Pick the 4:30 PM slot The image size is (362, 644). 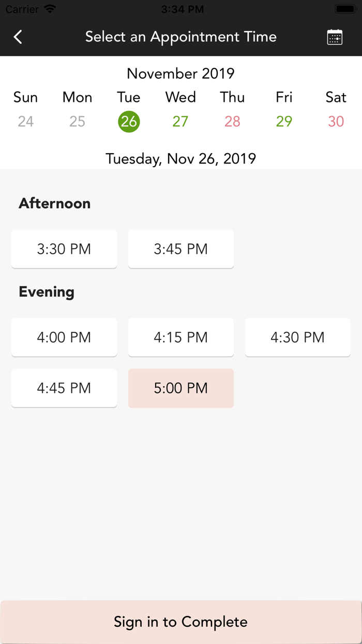pos(297,338)
